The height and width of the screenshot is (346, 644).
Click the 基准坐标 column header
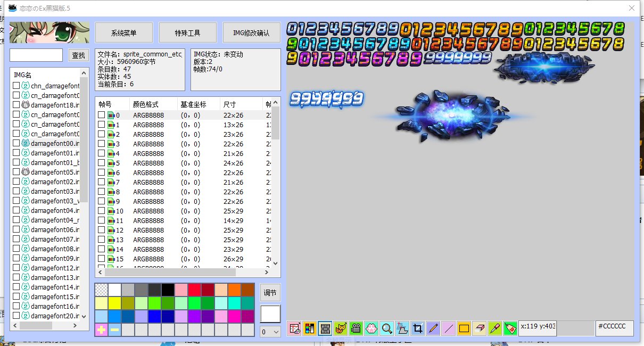[199, 104]
